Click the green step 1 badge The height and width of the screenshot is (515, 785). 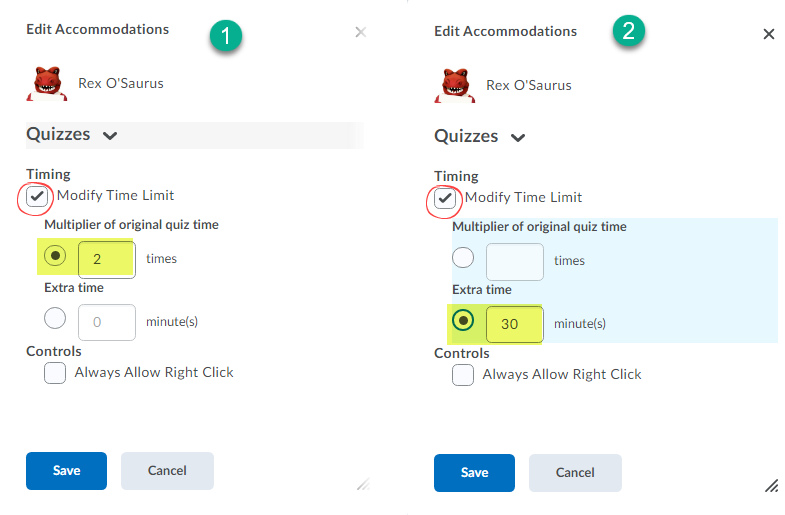[x=226, y=36]
